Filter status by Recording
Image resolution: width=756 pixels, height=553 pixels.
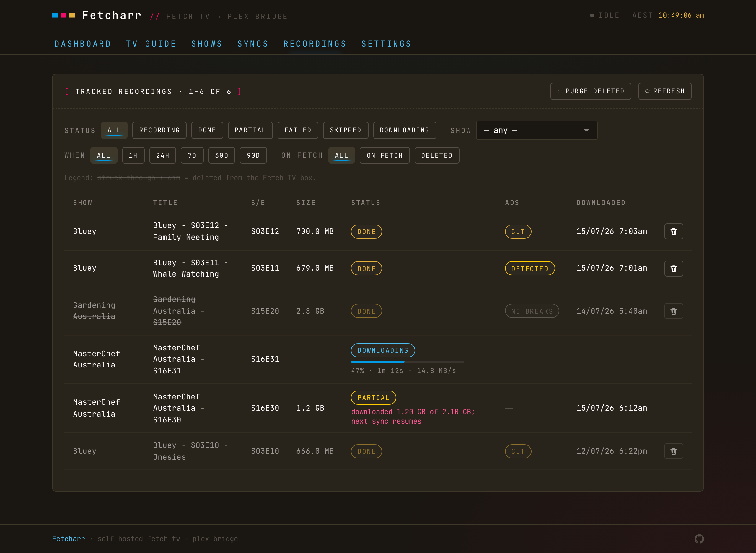coord(159,130)
